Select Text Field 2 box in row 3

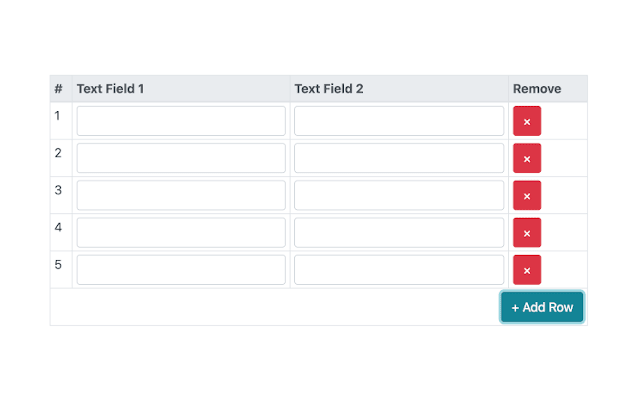click(x=399, y=195)
